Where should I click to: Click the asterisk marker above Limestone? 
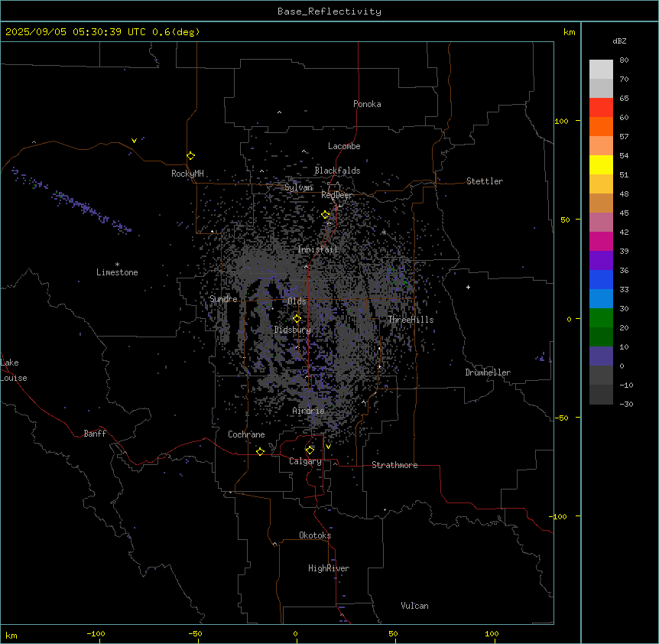coord(117,265)
